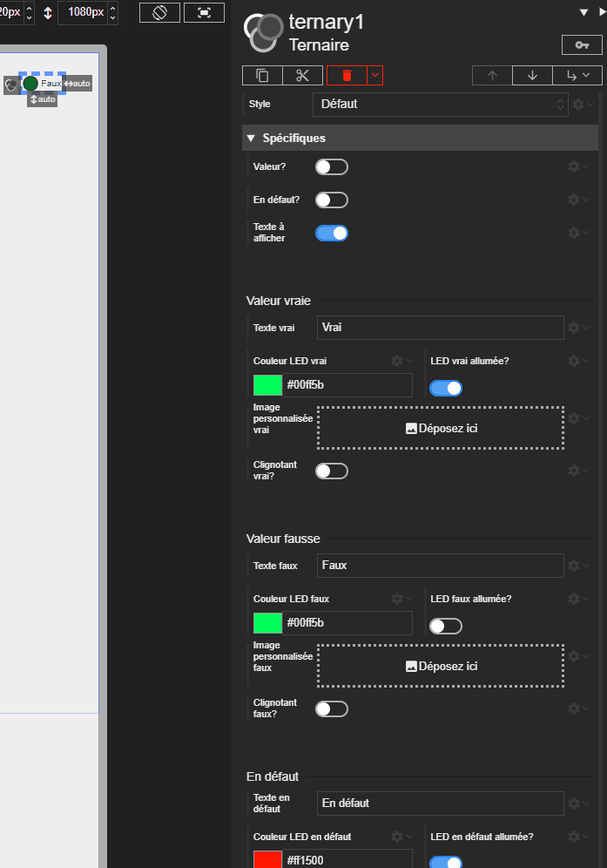The width and height of the screenshot is (607, 868).
Task: Click the LED vrai hex color field
Action: click(x=347, y=385)
